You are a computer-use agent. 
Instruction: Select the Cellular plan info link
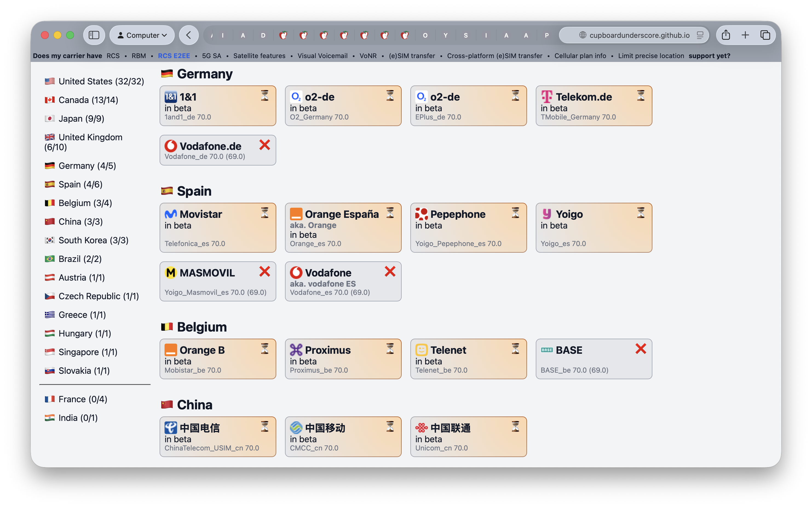[x=580, y=56]
